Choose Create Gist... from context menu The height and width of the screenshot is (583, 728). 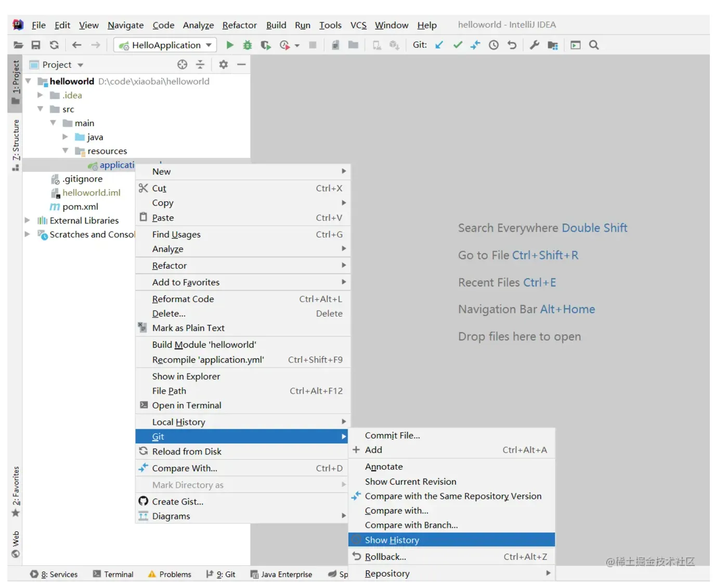pyautogui.click(x=243, y=501)
